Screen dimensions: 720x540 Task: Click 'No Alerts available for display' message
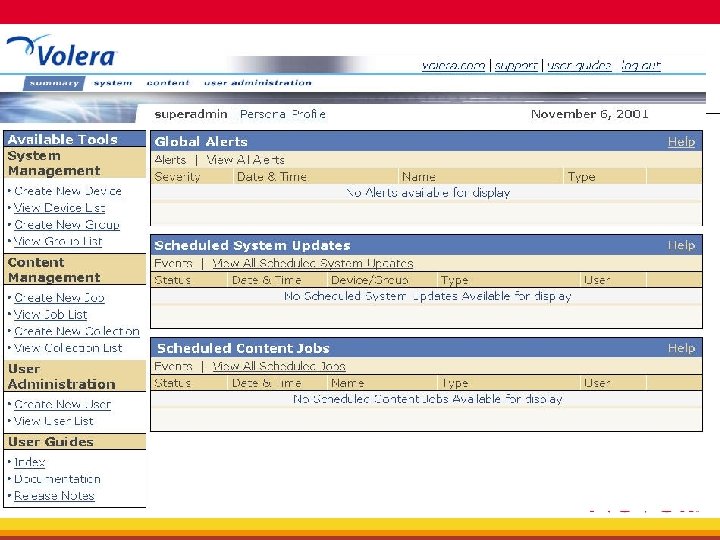coord(428,193)
